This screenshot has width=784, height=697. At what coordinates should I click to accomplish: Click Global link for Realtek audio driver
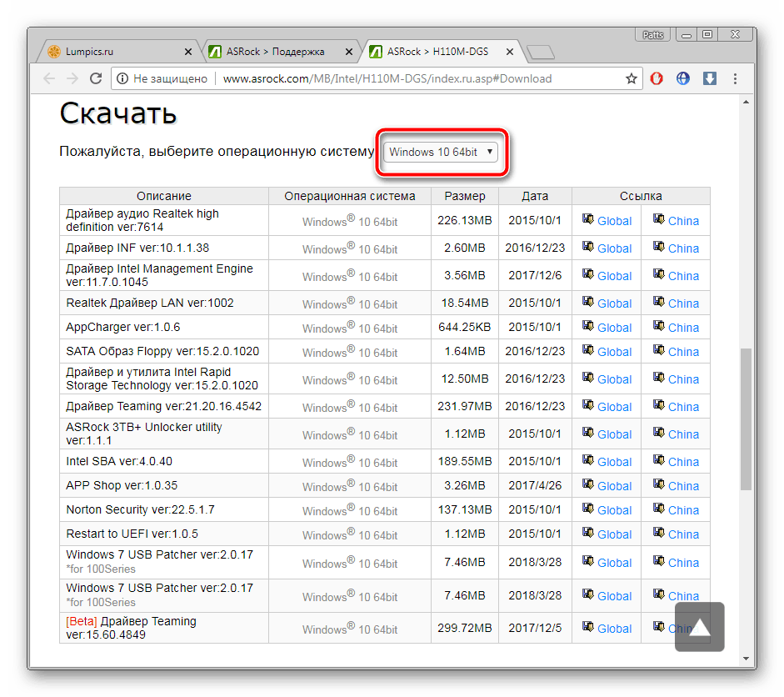click(x=614, y=221)
